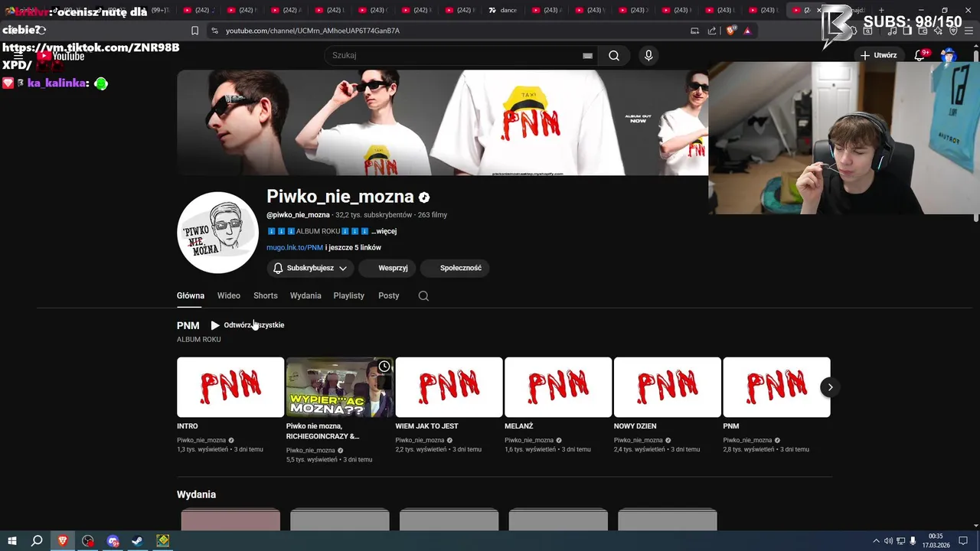Image resolution: width=980 pixels, height=551 pixels.
Task: Click the Brave Shields lion icon
Action: tap(730, 31)
